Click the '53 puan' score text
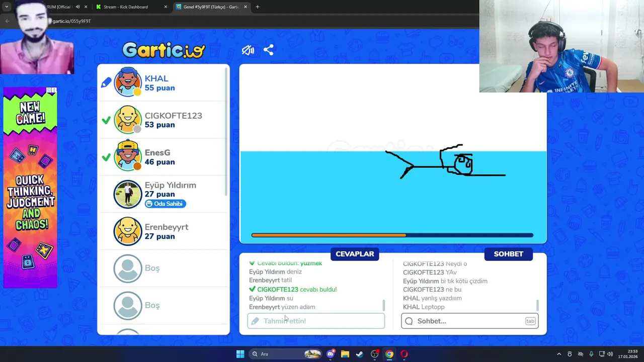The height and width of the screenshot is (362, 644). tap(159, 125)
